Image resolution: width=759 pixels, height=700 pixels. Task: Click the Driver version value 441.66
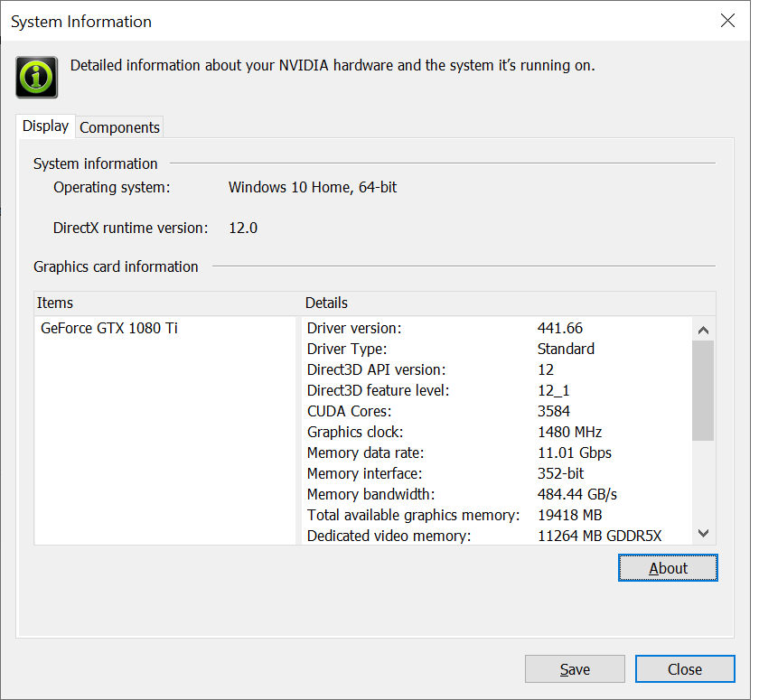[560, 328]
